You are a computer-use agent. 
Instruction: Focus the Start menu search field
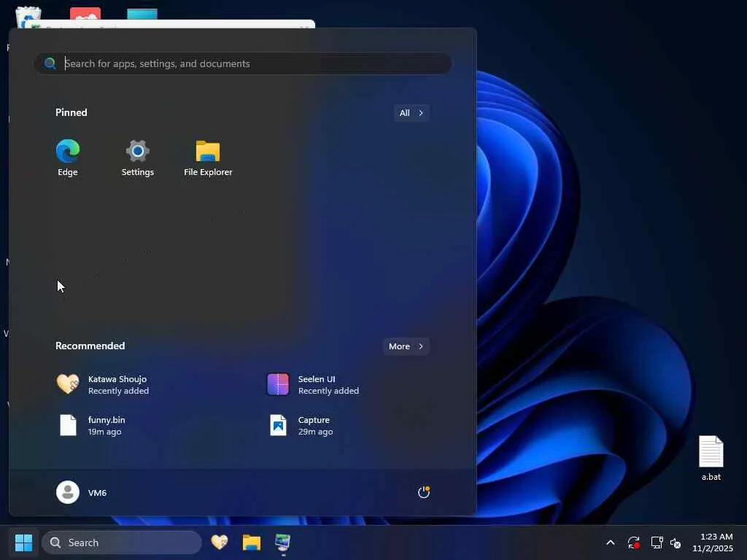(243, 63)
